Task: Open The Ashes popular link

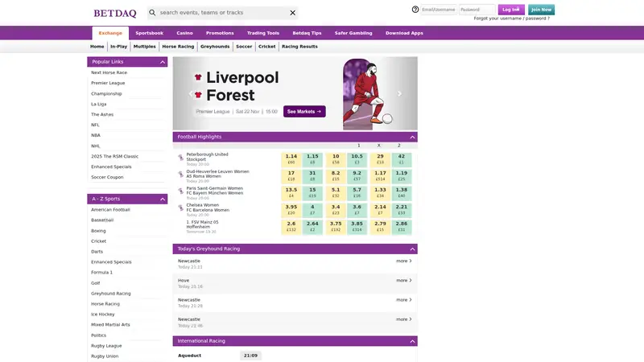Action: click(102, 114)
